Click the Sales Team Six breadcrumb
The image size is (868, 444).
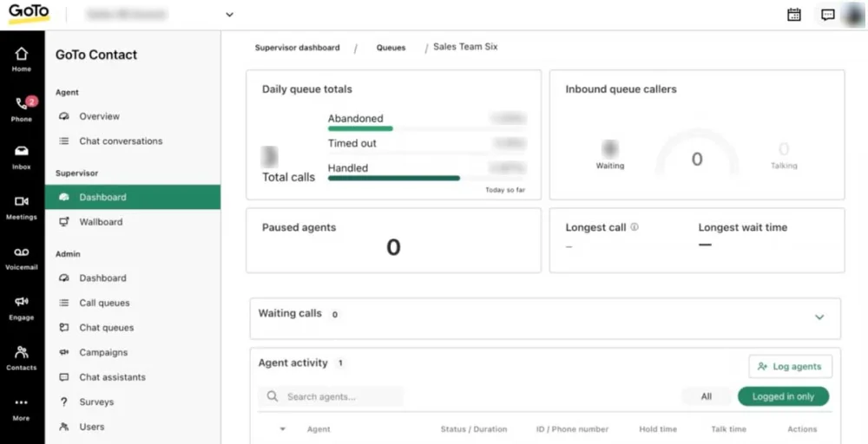point(465,47)
